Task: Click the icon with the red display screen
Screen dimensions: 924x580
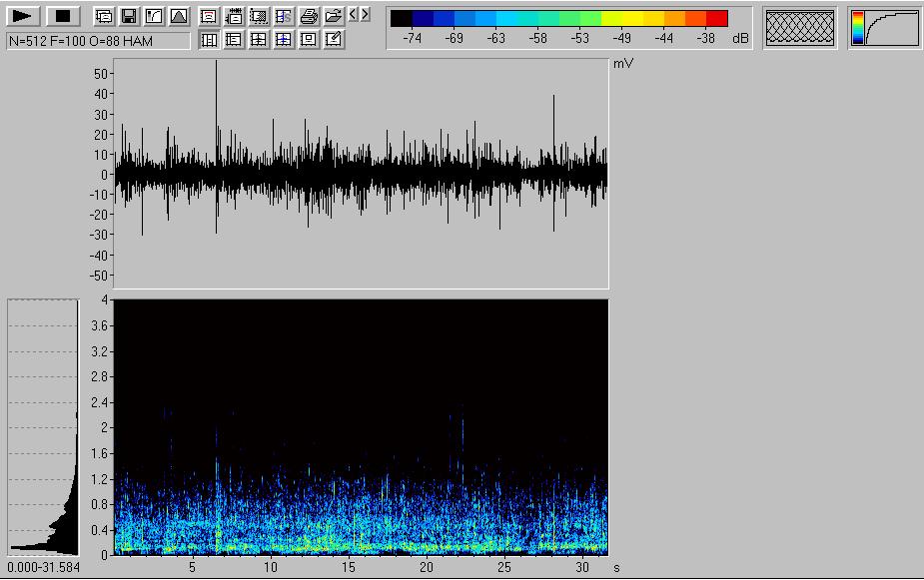Action: coord(209,16)
